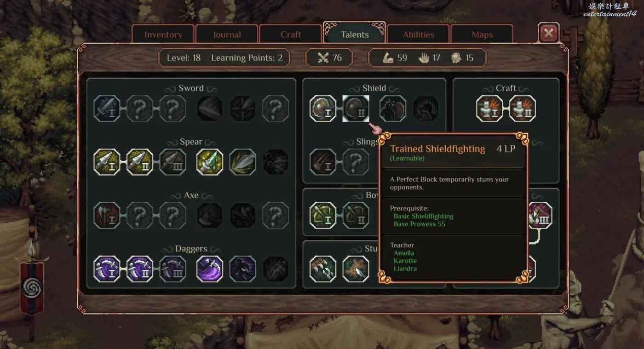Viewport: 644px width, 349px height.
Task: Select the green spear special skill icon
Action: point(210,162)
